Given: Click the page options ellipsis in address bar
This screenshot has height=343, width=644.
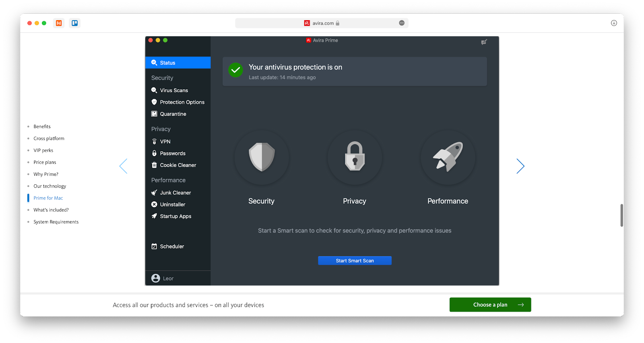Looking at the screenshot, I should click(x=402, y=23).
